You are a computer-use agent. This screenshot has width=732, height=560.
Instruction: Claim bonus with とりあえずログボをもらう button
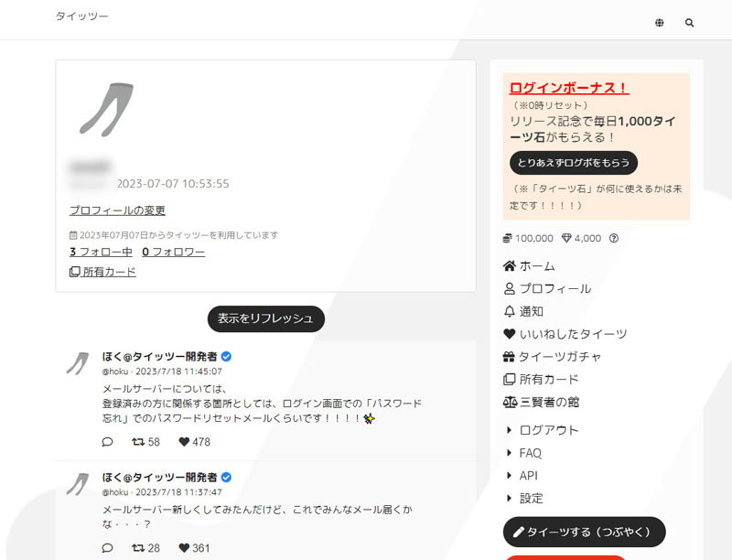click(x=573, y=163)
